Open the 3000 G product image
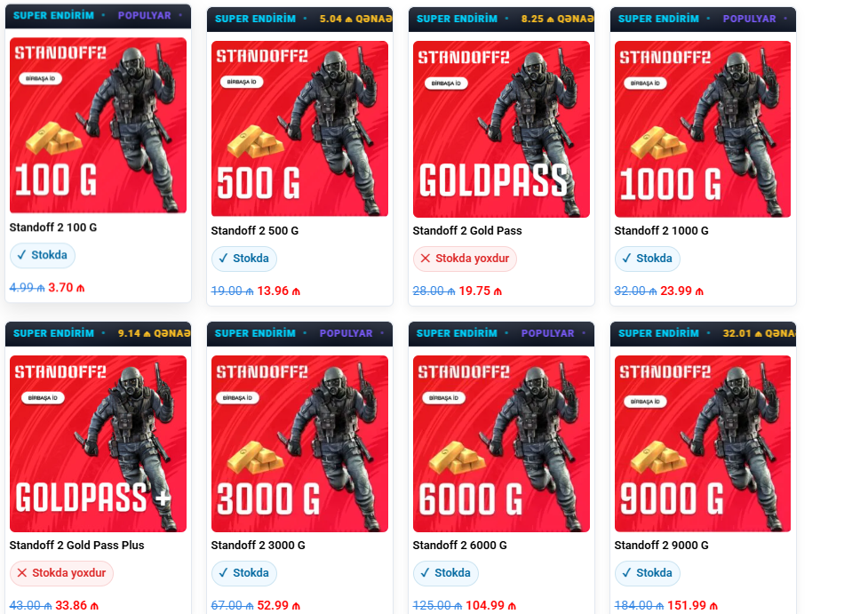 tap(299, 443)
